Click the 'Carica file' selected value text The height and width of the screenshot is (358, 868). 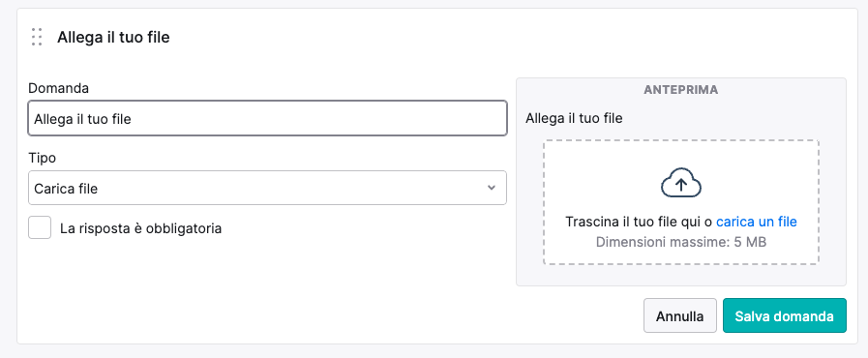pyautogui.click(x=66, y=189)
